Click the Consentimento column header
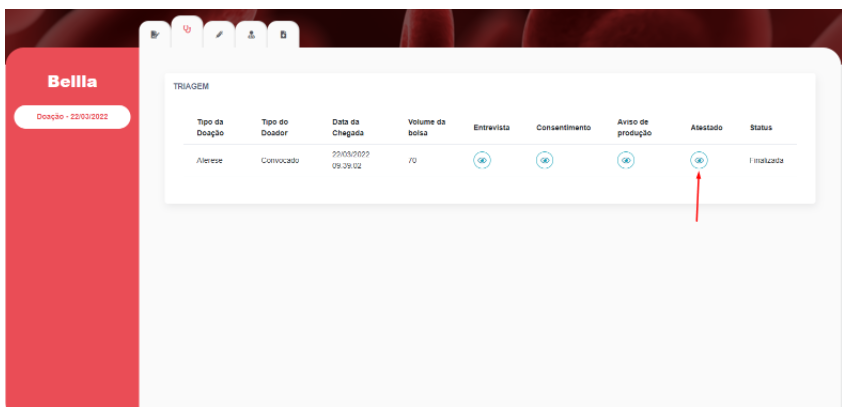 coord(563,128)
